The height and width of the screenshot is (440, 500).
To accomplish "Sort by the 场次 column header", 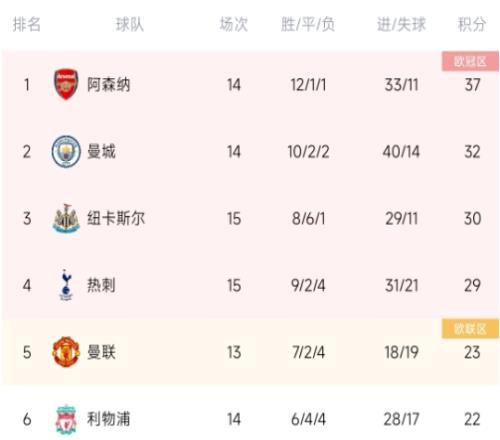I will tap(234, 24).
